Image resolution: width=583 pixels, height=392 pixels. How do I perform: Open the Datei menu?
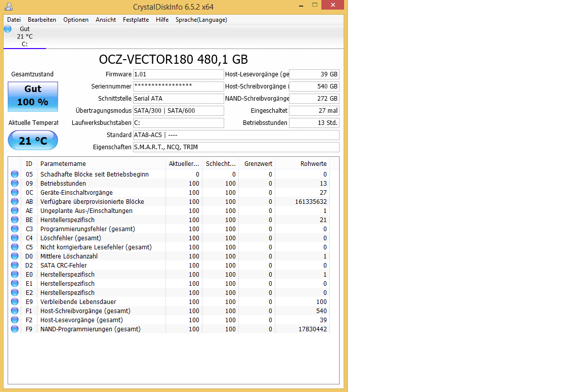pyautogui.click(x=14, y=20)
